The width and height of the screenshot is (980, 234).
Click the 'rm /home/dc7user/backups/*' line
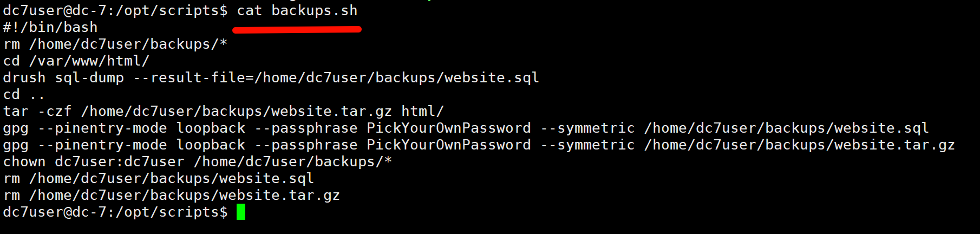coord(115,44)
